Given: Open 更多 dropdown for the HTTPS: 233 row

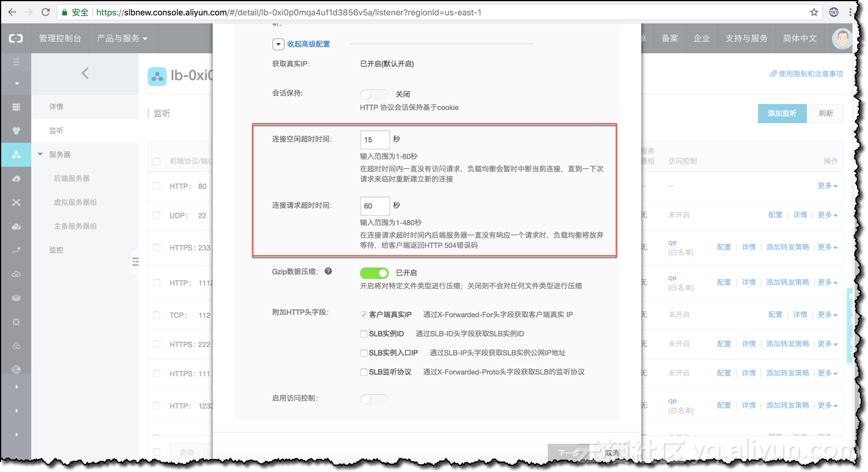Looking at the screenshot, I should pyautogui.click(x=827, y=247).
